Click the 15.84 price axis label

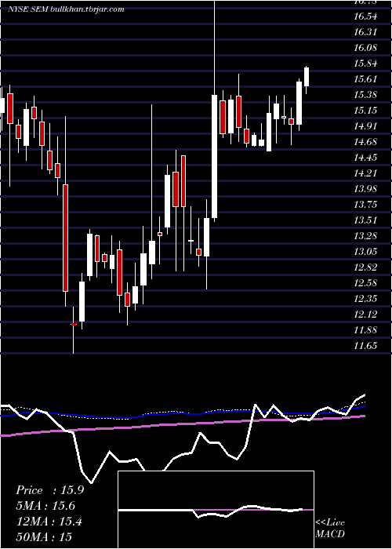point(365,64)
